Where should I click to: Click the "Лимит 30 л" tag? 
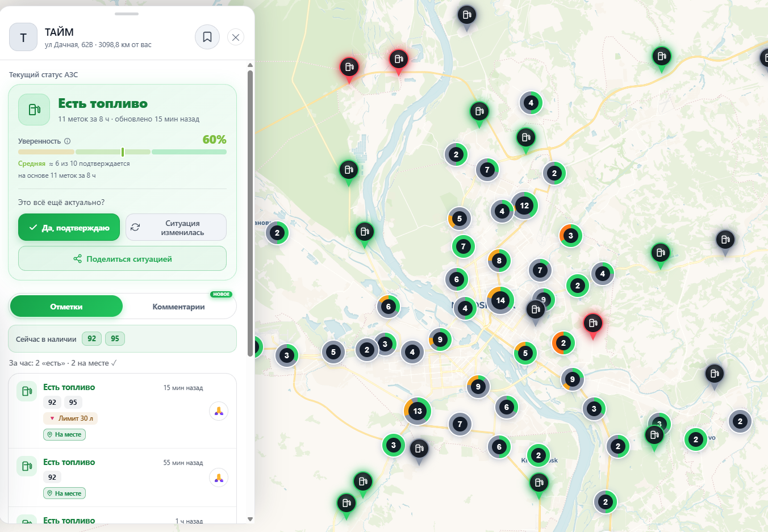coord(70,418)
